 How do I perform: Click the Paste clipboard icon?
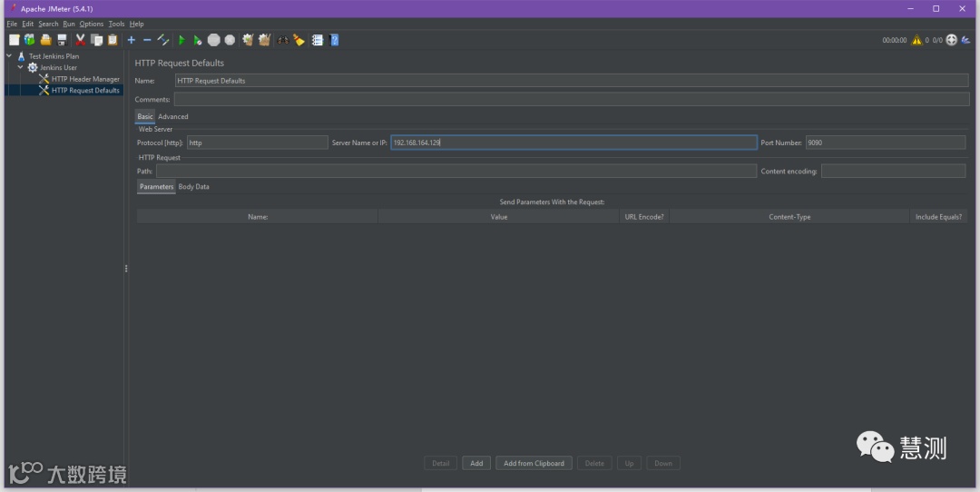(x=113, y=40)
